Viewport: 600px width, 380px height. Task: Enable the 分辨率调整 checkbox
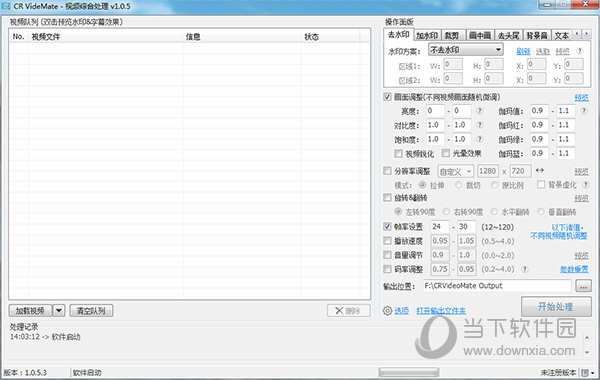(x=387, y=171)
